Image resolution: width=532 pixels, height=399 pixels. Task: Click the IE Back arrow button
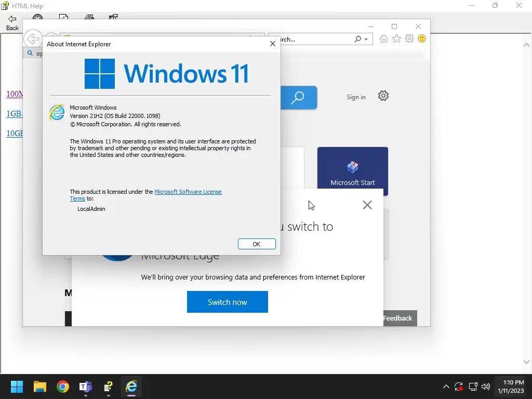tap(33, 38)
